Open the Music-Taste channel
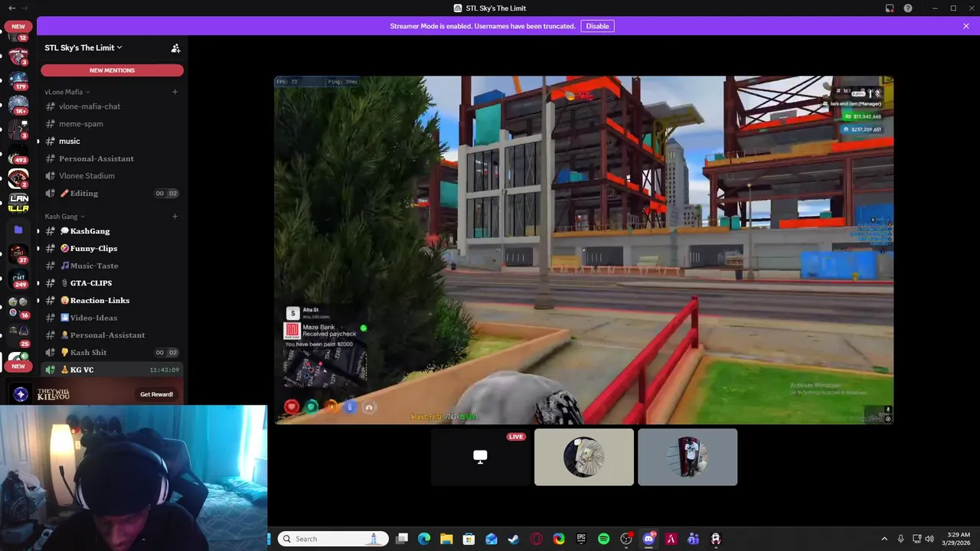The height and width of the screenshot is (551, 980). click(112, 266)
